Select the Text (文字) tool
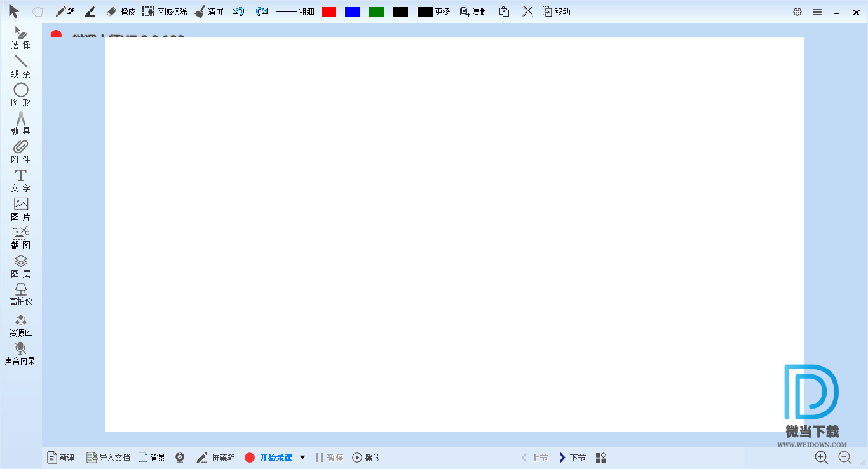868x469 pixels. pos(20,181)
